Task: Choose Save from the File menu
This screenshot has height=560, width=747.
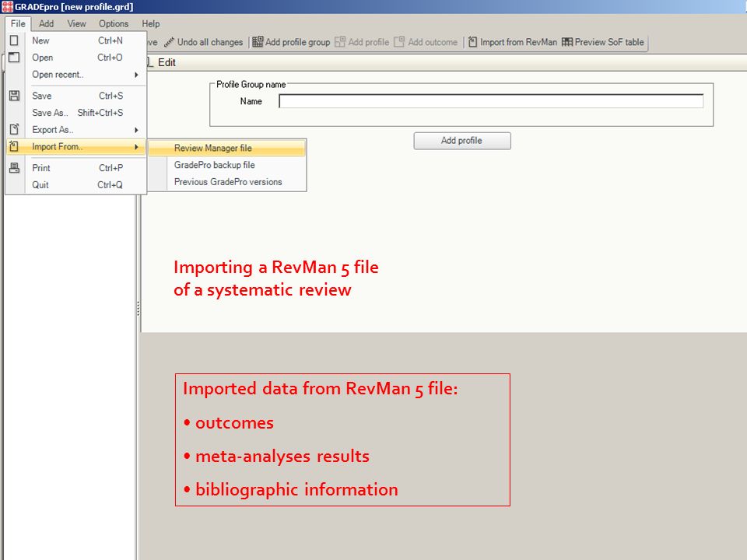Action: tap(76, 96)
